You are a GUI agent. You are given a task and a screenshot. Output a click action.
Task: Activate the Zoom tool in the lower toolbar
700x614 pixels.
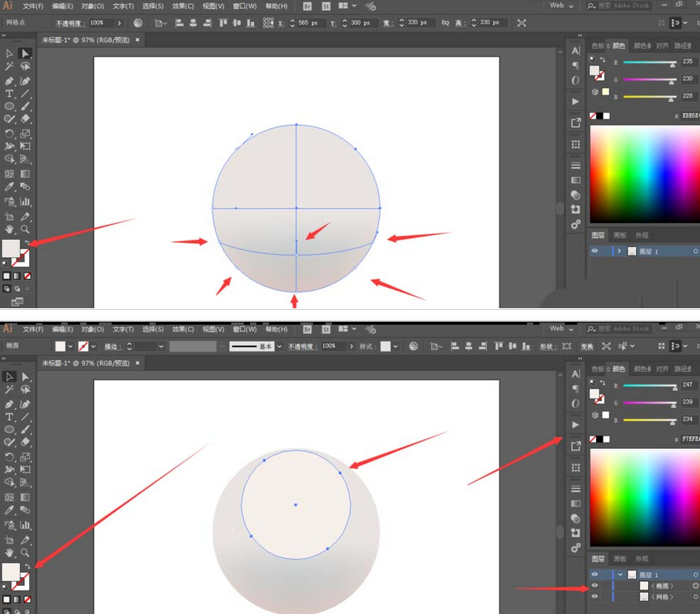pyautogui.click(x=25, y=553)
